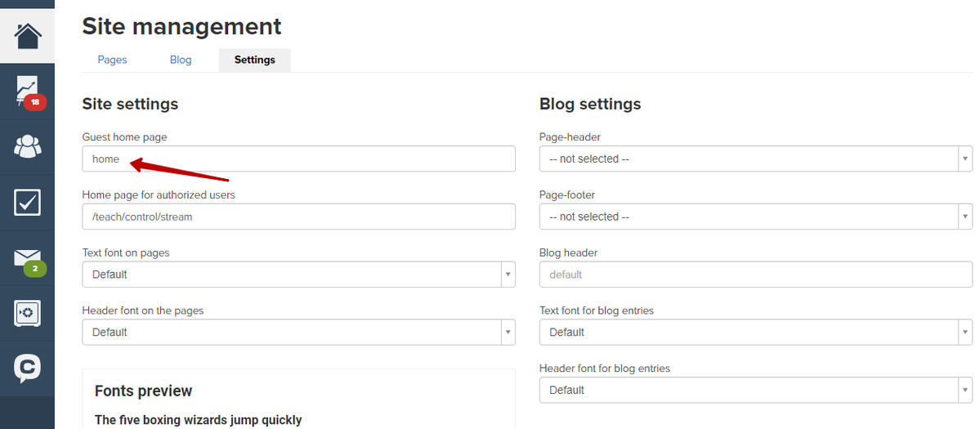Viewport: 980px width, 429px height.
Task: Open the users group icon
Action: coord(28,146)
